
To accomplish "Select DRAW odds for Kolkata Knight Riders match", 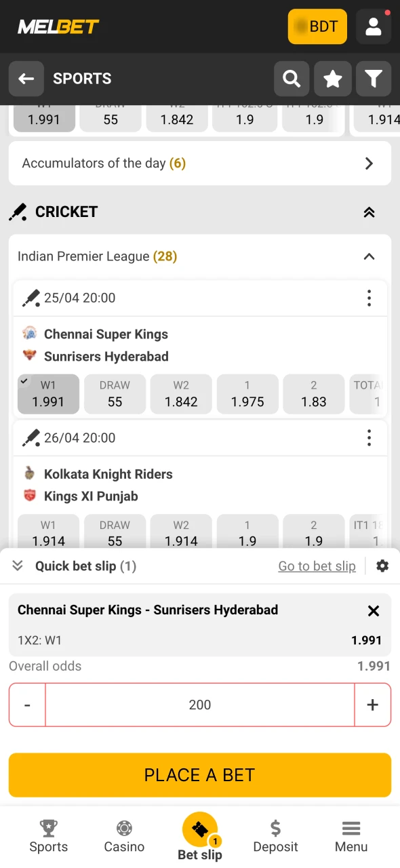I will [x=115, y=533].
